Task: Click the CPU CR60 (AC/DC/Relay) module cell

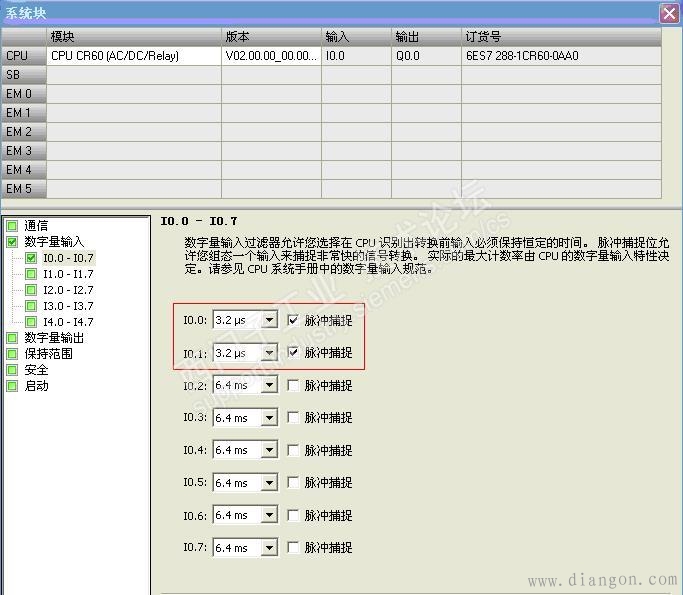Action: click(134, 56)
